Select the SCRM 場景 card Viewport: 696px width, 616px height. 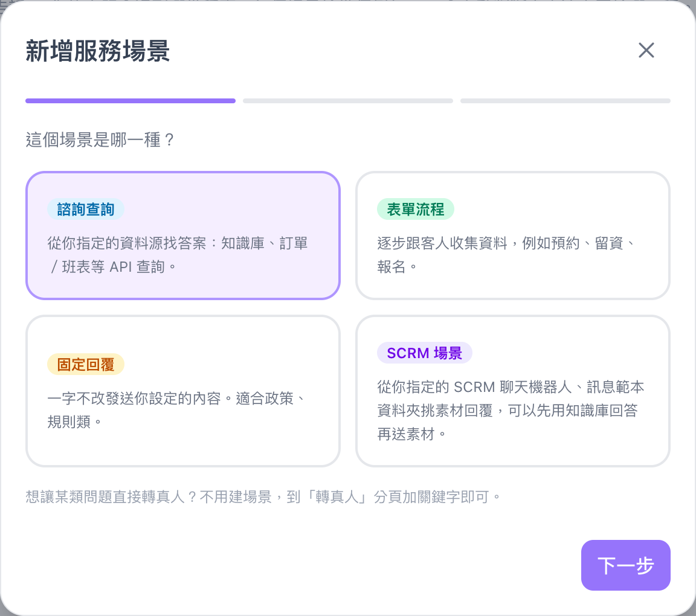513,391
